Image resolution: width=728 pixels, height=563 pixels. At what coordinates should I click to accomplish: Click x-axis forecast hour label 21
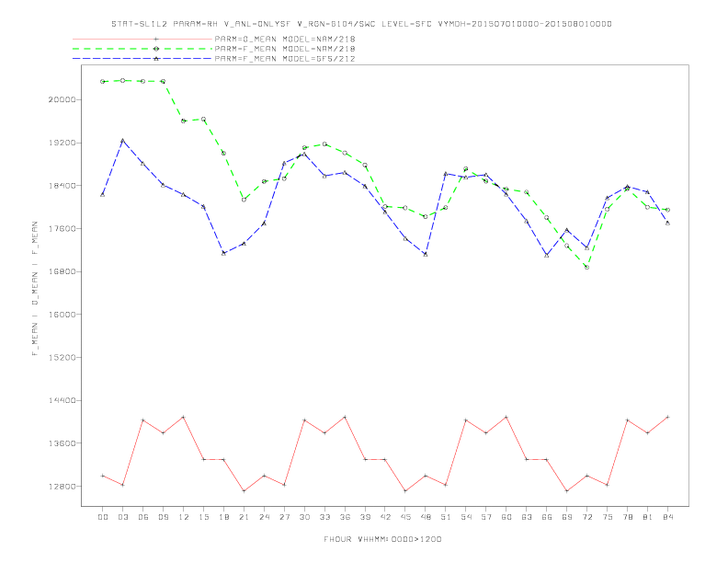click(244, 517)
